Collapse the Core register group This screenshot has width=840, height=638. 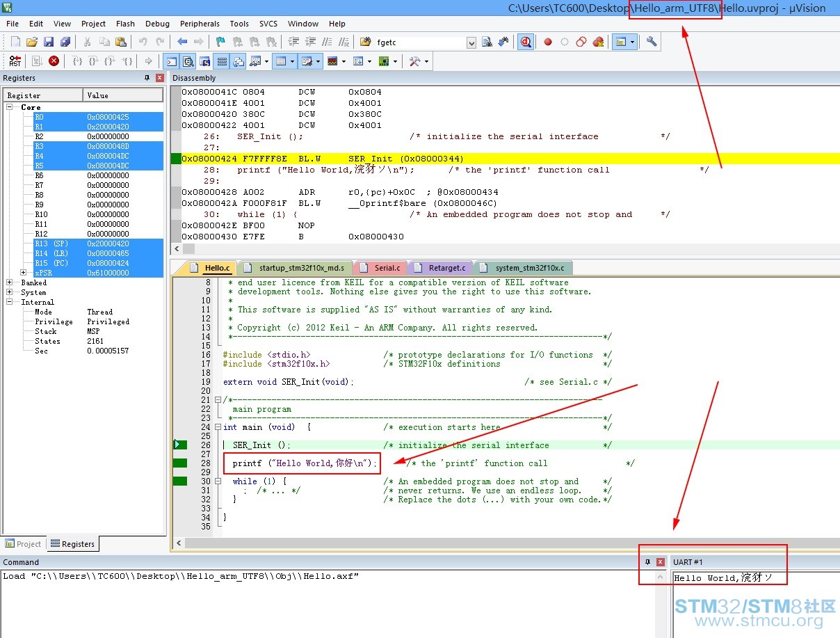(10, 107)
